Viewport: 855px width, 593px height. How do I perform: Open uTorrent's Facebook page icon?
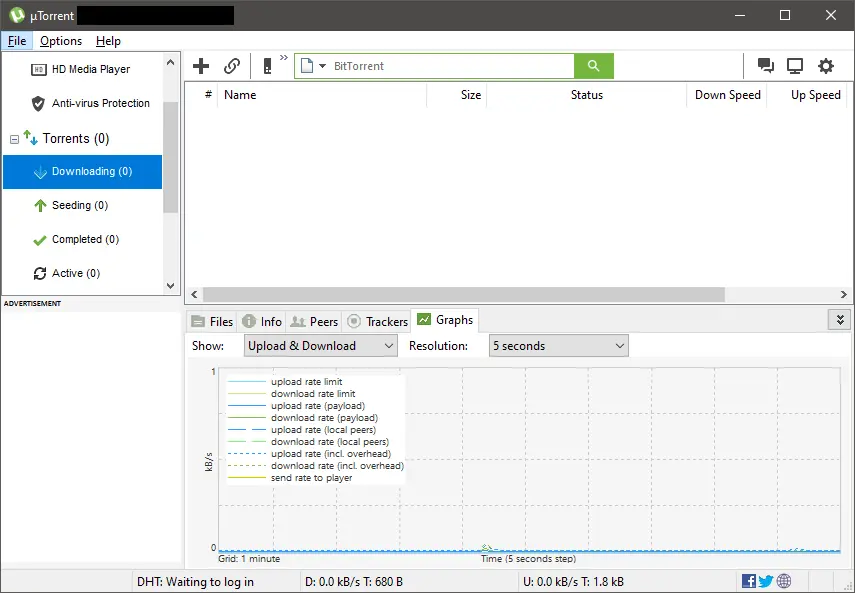point(748,580)
